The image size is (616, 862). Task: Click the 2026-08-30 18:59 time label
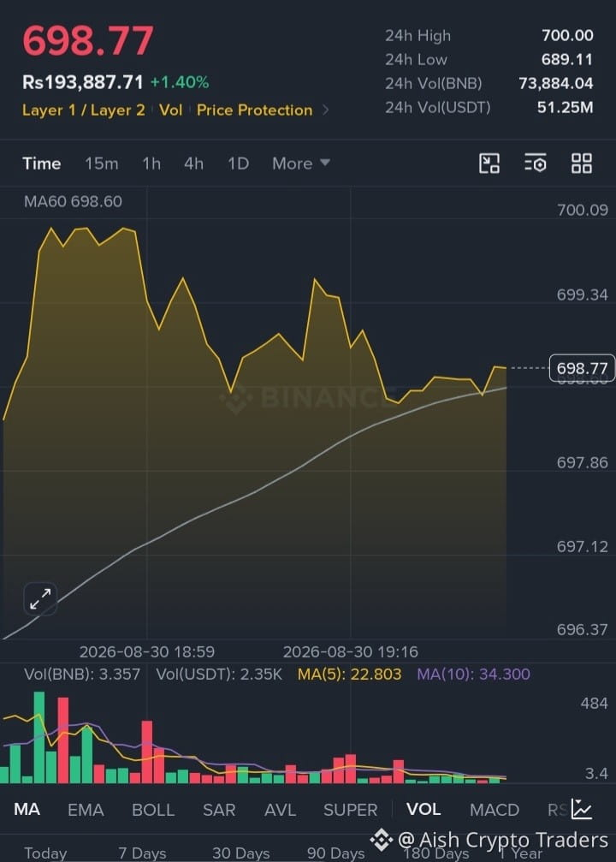(x=146, y=652)
